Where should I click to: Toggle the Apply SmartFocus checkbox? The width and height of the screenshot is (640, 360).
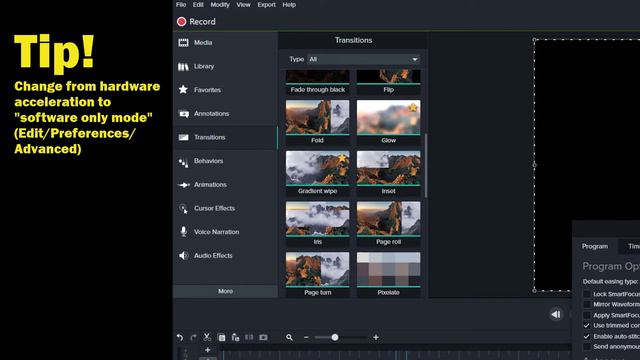pos(587,315)
